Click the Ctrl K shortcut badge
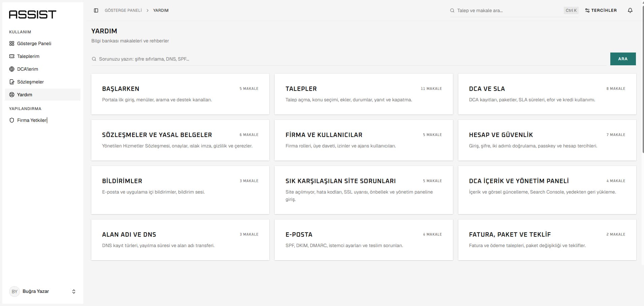 click(571, 10)
